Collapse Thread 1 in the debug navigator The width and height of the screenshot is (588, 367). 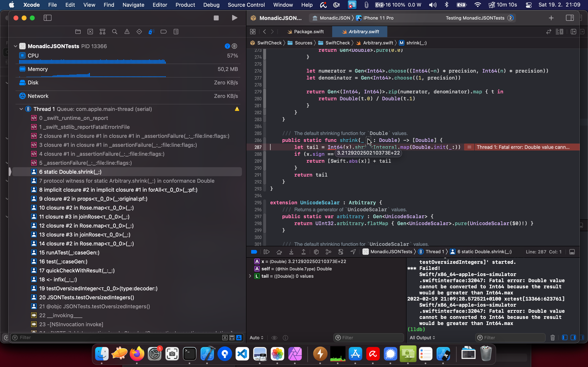(x=21, y=109)
